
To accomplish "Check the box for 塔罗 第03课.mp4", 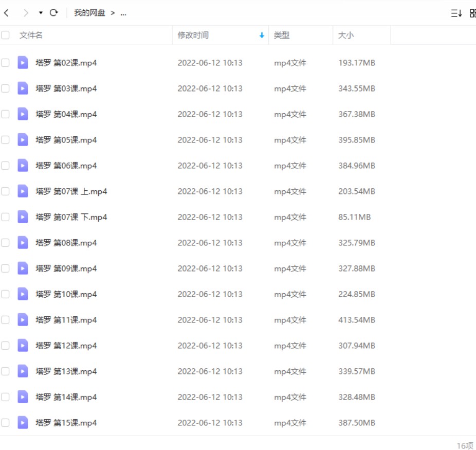I will [5, 88].
